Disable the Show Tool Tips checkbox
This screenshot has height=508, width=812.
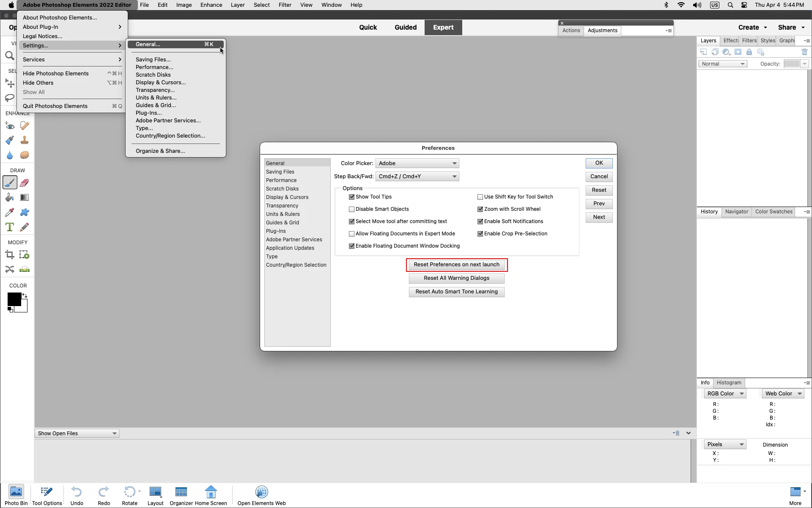coord(351,197)
